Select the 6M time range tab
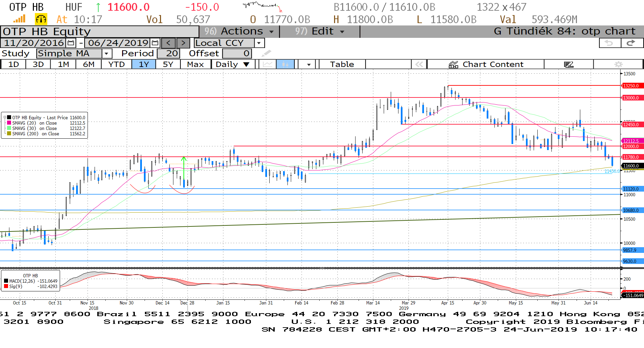Viewport: 644px width, 348px height. click(x=89, y=64)
